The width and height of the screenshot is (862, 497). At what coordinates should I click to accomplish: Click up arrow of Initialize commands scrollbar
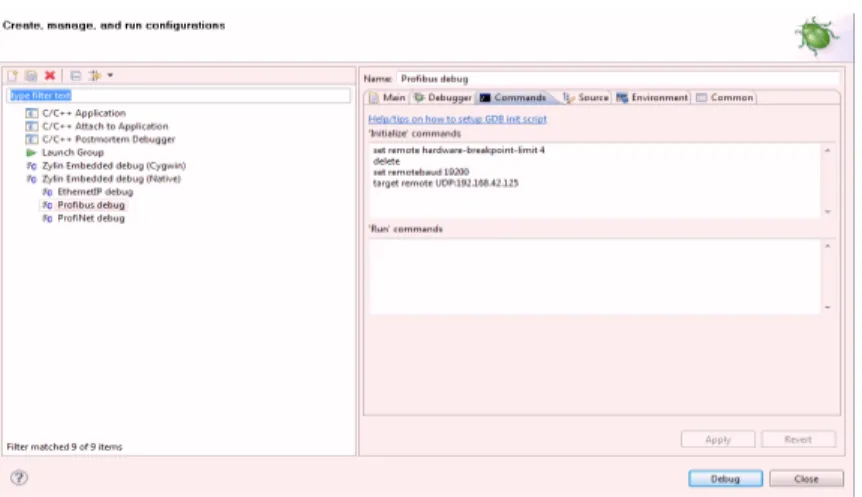pos(827,150)
